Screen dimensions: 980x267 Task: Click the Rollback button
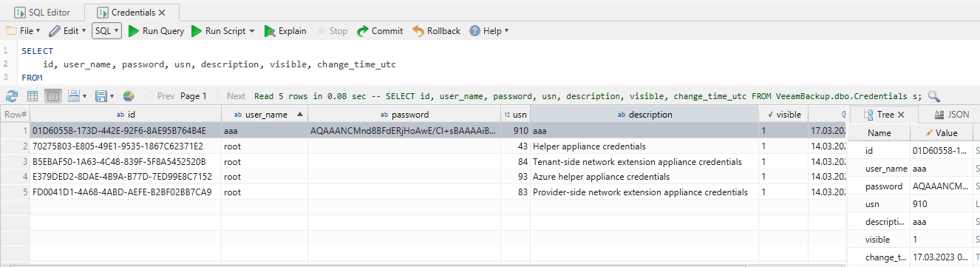(x=436, y=31)
